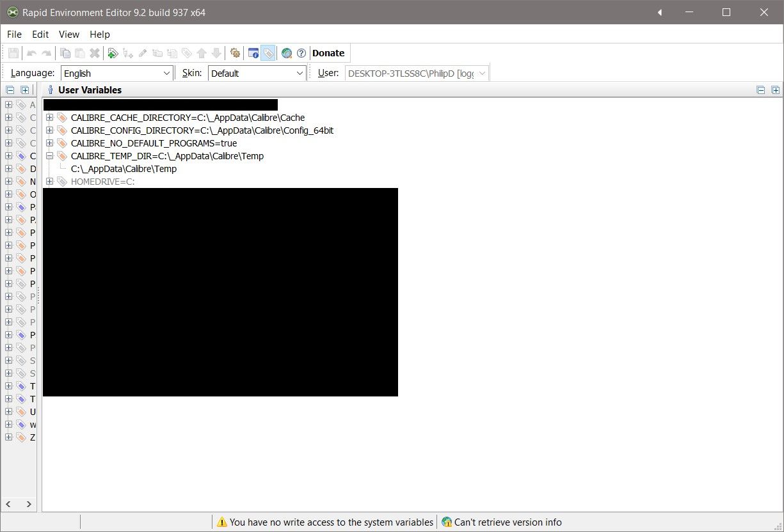Click the no write access warning message
Screen dimensions: 784x532
[325, 522]
